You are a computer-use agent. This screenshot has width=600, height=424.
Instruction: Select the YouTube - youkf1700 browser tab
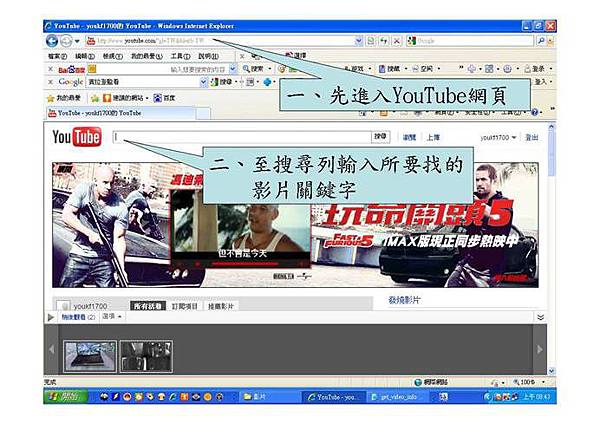(x=121, y=113)
